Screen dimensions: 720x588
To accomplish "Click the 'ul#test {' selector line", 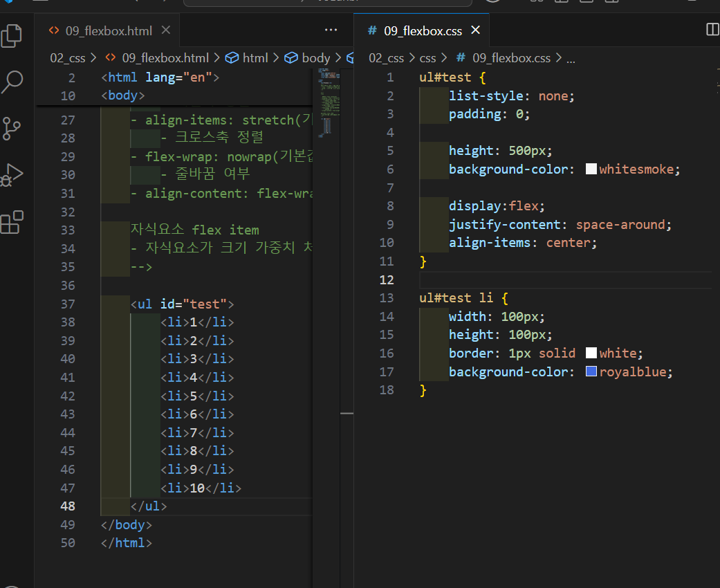I will 452,77.
